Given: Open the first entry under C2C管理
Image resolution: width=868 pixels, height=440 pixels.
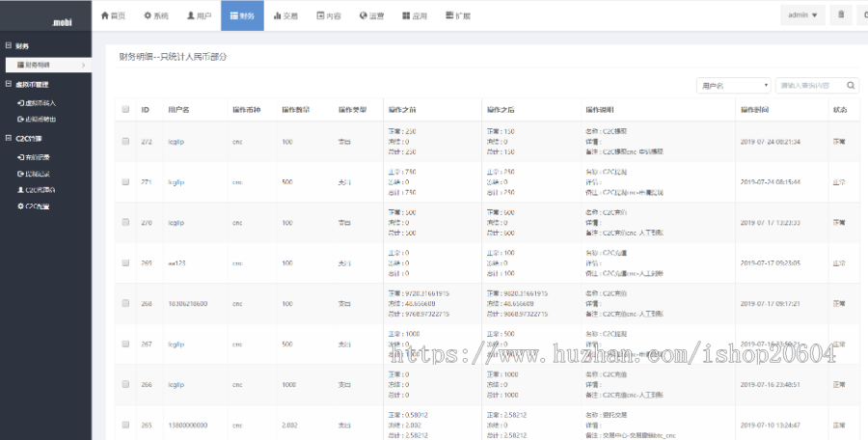Looking at the screenshot, I should point(34,157).
